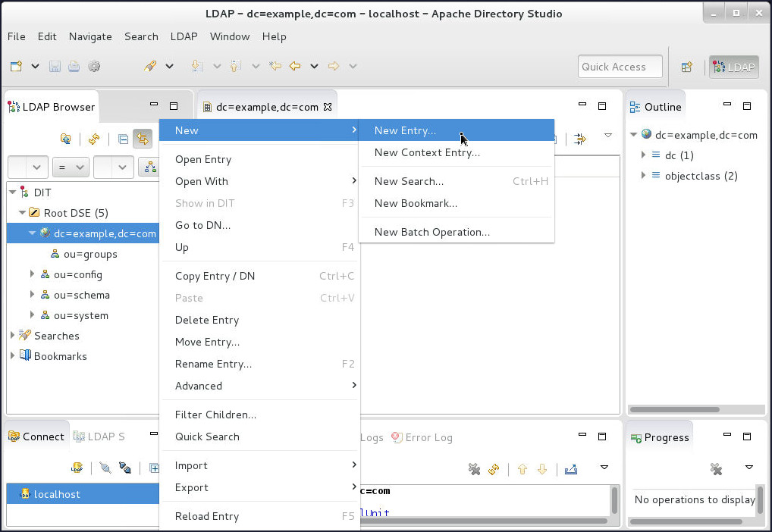Select Delete Entry in the context menu
Viewport: 772px width, 532px height.
pos(259,320)
